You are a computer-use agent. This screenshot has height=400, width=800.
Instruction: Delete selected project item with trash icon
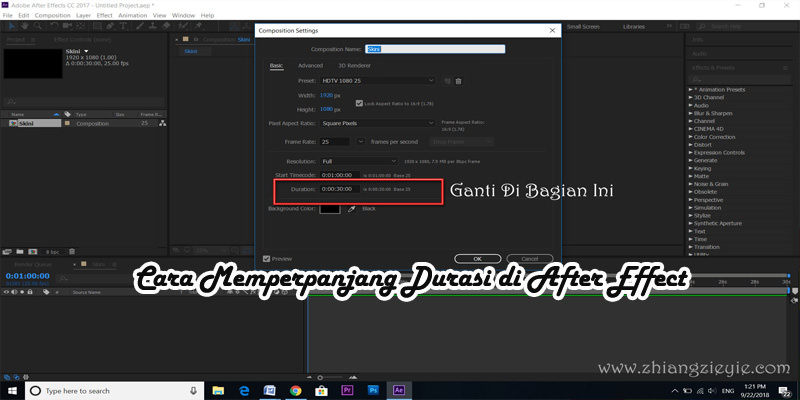click(x=72, y=252)
